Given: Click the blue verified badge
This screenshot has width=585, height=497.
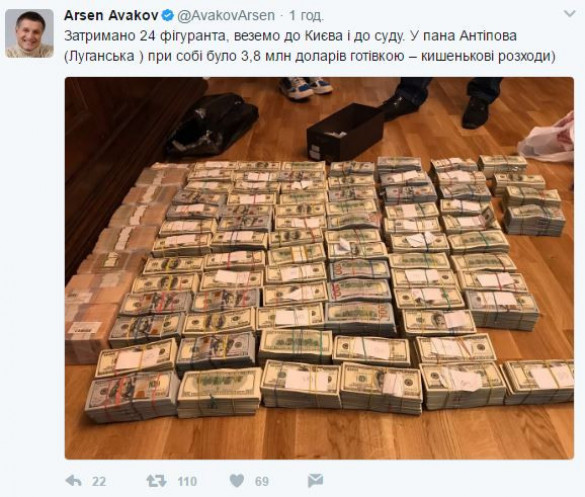Looking at the screenshot, I should [x=168, y=15].
